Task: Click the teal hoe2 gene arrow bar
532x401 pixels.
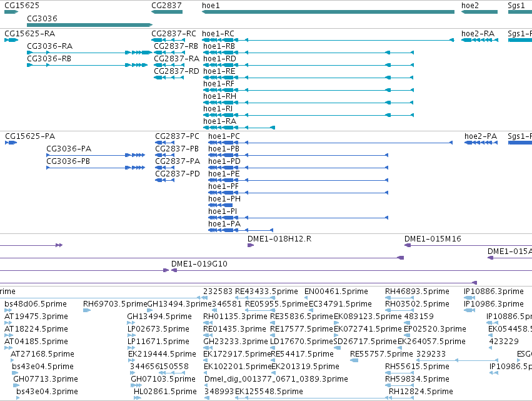Action: 479,12
